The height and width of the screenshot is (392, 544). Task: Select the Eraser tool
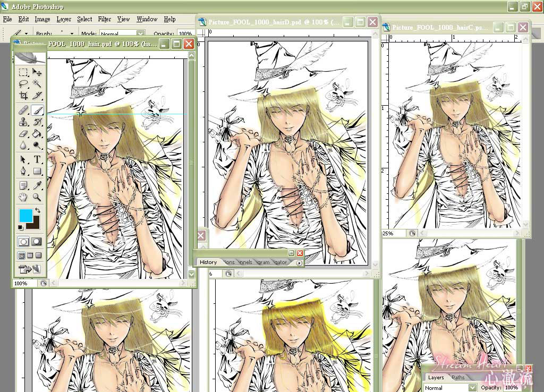(x=23, y=133)
